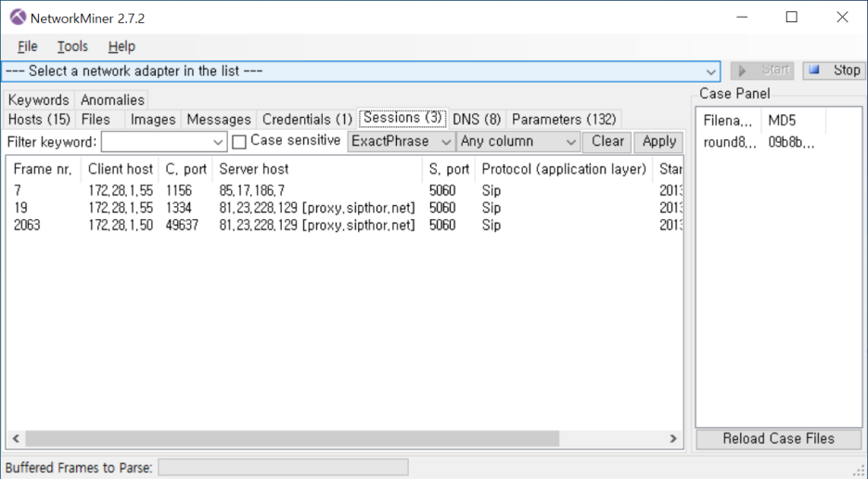Select session row with frame number 2063
This screenshot has width=868, height=479.
(x=345, y=225)
